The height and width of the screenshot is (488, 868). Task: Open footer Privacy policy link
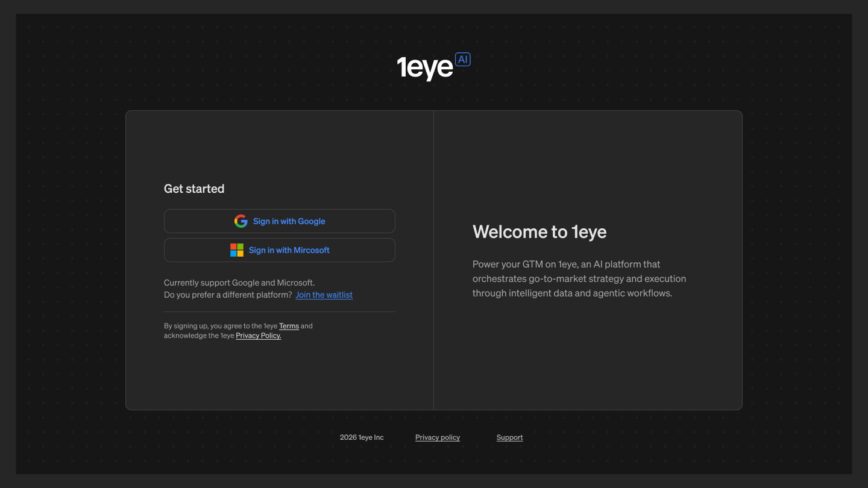pyautogui.click(x=438, y=437)
